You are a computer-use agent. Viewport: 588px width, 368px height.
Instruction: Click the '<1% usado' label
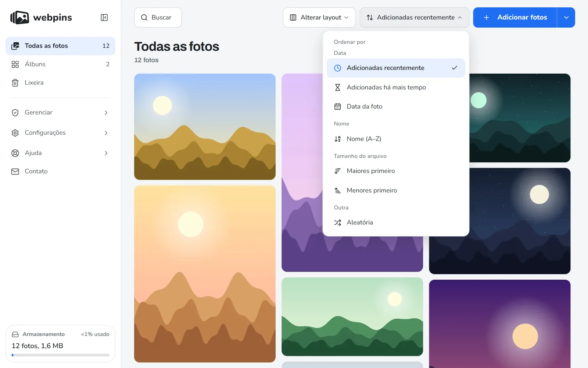(x=95, y=335)
